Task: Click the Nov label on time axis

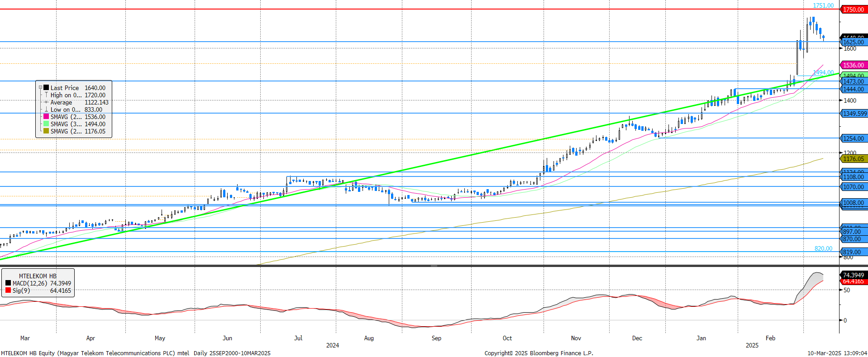Action: click(x=576, y=338)
